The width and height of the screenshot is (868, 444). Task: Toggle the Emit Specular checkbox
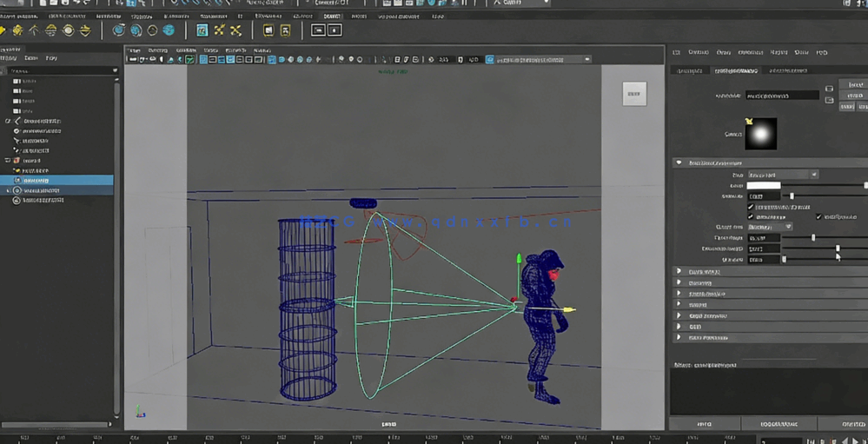818,216
